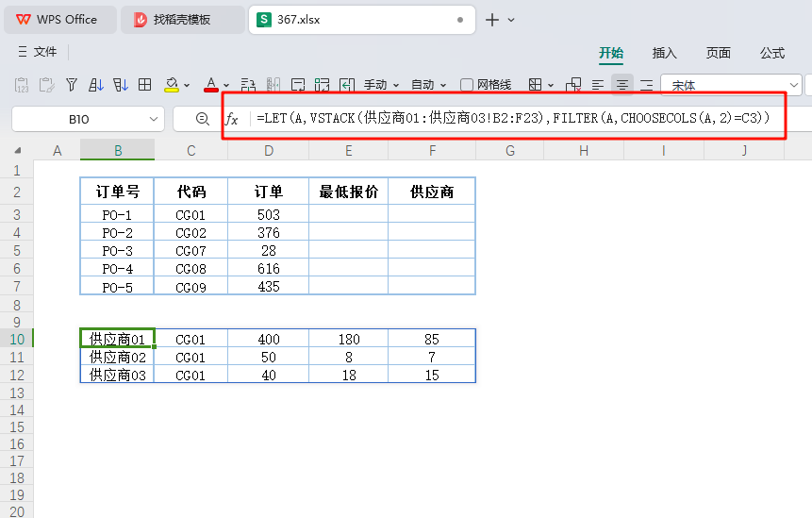Select cell with value 503
The height and width of the screenshot is (518, 812).
268,214
